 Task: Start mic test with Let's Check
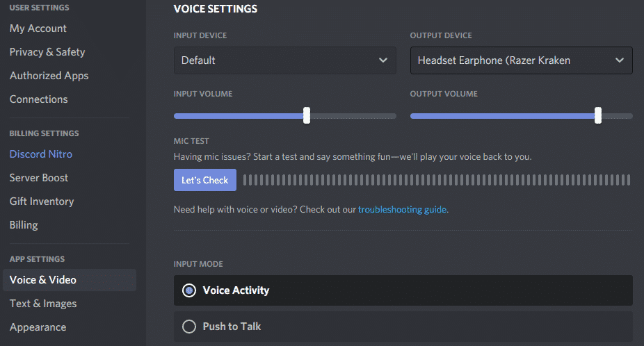pos(205,180)
